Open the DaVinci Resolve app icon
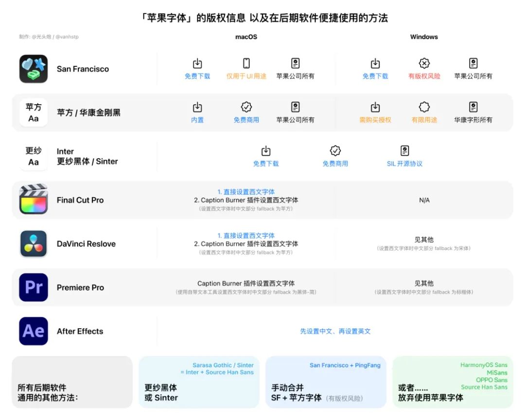Image resolution: width=525 pixels, height=420 pixels. point(34,244)
